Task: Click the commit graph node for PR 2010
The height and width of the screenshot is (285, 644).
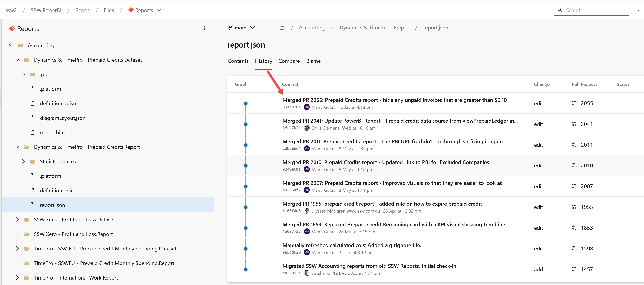Action: pyautogui.click(x=246, y=166)
